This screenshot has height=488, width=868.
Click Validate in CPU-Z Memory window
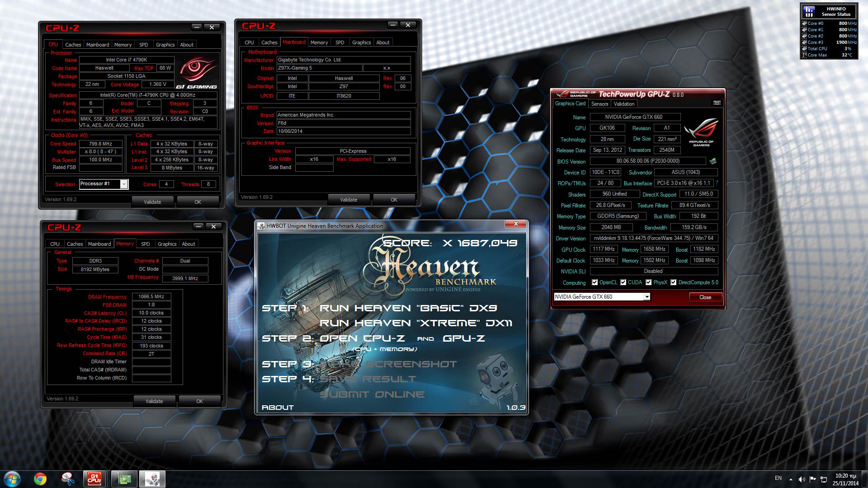[154, 401]
